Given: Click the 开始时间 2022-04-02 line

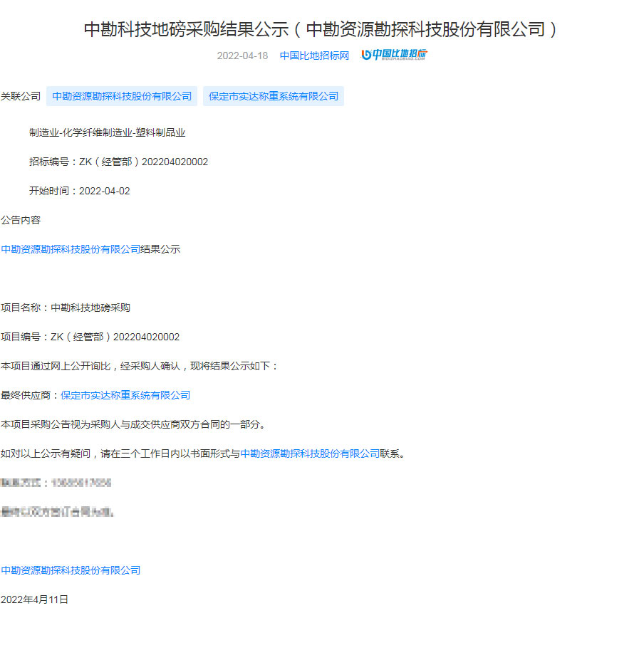Looking at the screenshot, I should [79, 191].
